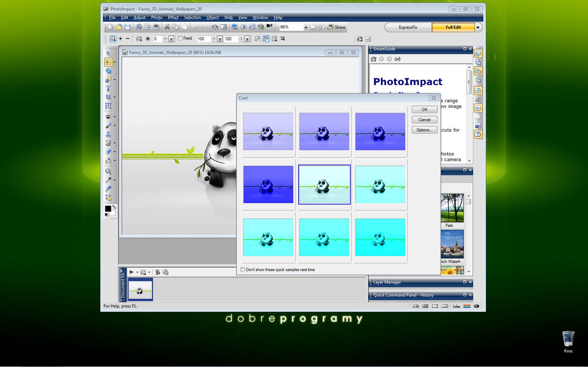The height and width of the screenshot is (367, 588).
Task: Select the Paintbrush tool
Action: [108, 125]
